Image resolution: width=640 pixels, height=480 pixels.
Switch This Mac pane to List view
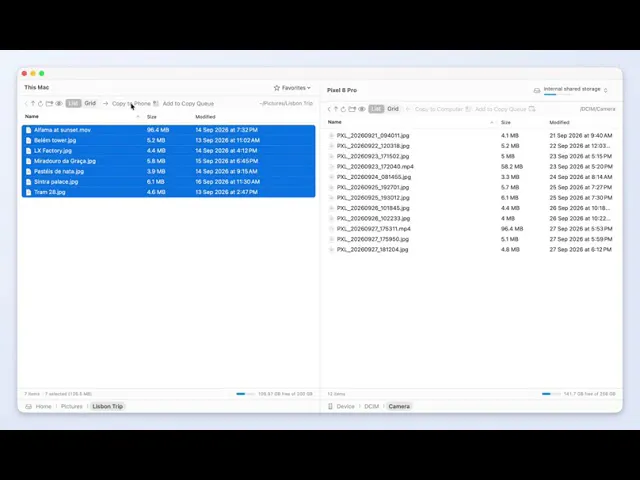[73, 104]
